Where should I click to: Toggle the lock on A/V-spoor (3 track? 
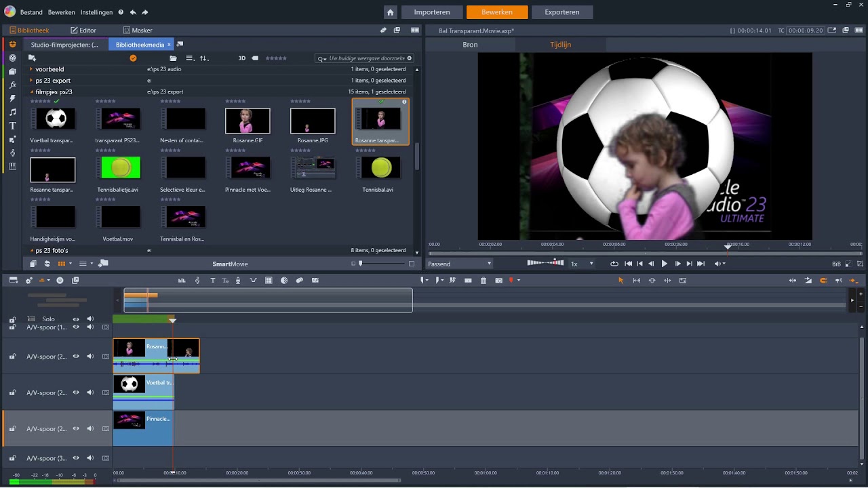[12, 458]
